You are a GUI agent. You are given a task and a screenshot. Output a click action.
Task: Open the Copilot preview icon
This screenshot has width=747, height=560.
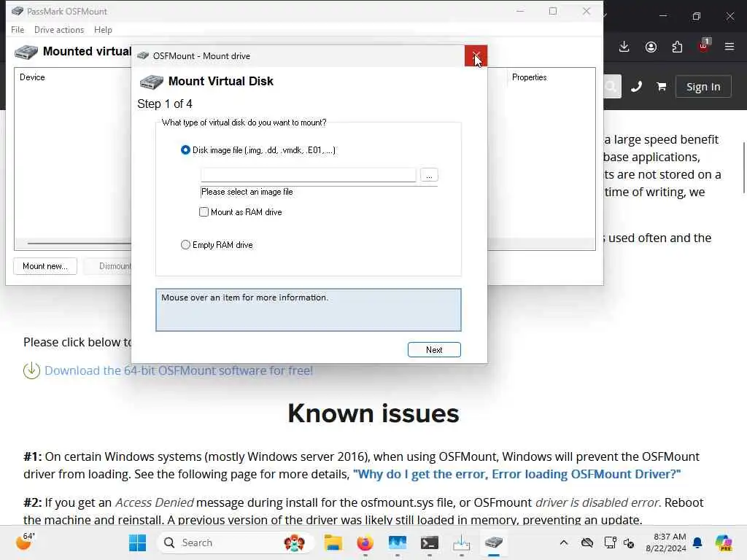coord(724,542)
